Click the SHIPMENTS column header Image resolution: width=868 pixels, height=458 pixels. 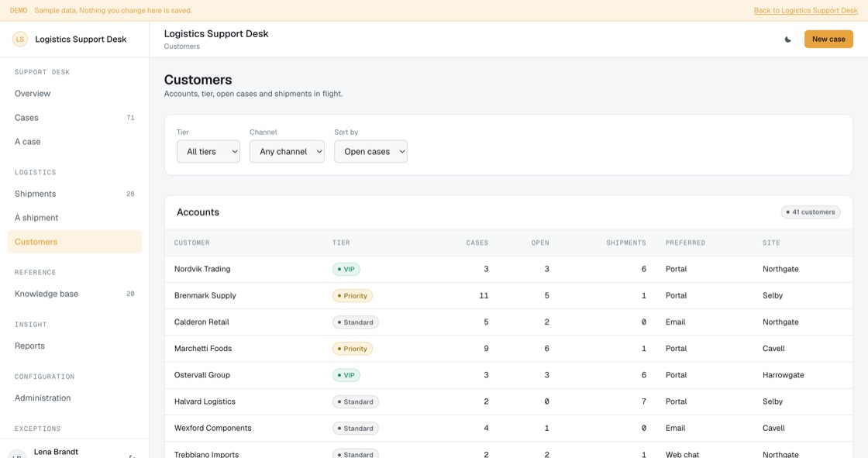(626, 243)
